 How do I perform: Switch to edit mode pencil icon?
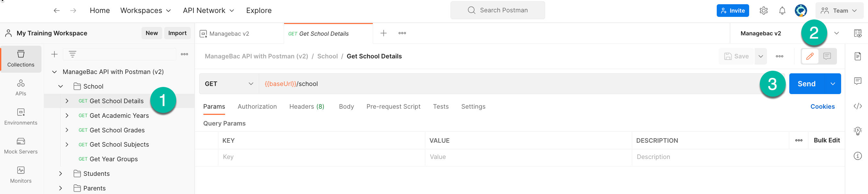click(810, 56)
